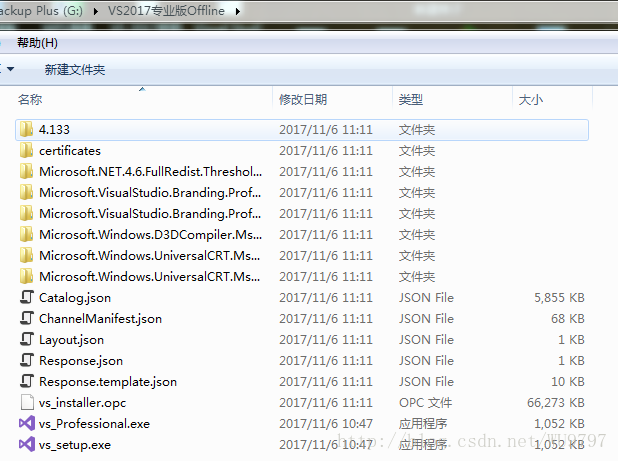Click the Response.json file icon
618x461 pixels.
(x=27, y=361)
